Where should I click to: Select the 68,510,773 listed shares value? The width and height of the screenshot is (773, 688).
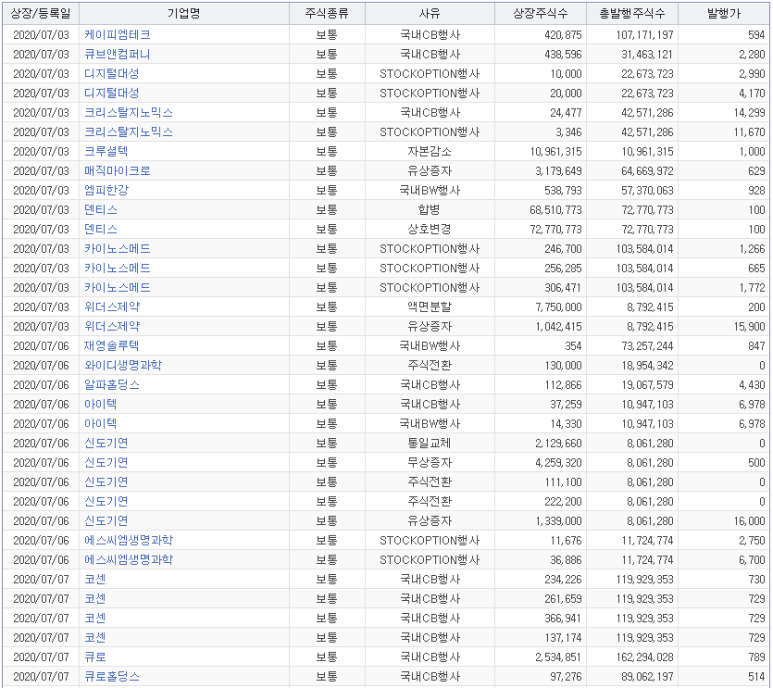click(x=556, y=210)
